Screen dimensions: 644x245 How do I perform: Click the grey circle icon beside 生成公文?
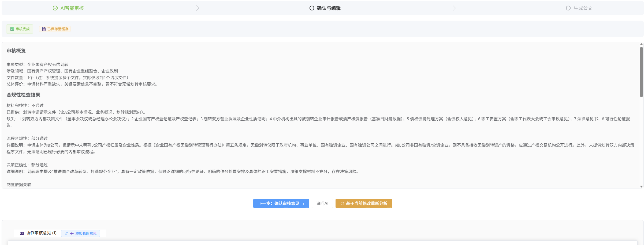568,8
